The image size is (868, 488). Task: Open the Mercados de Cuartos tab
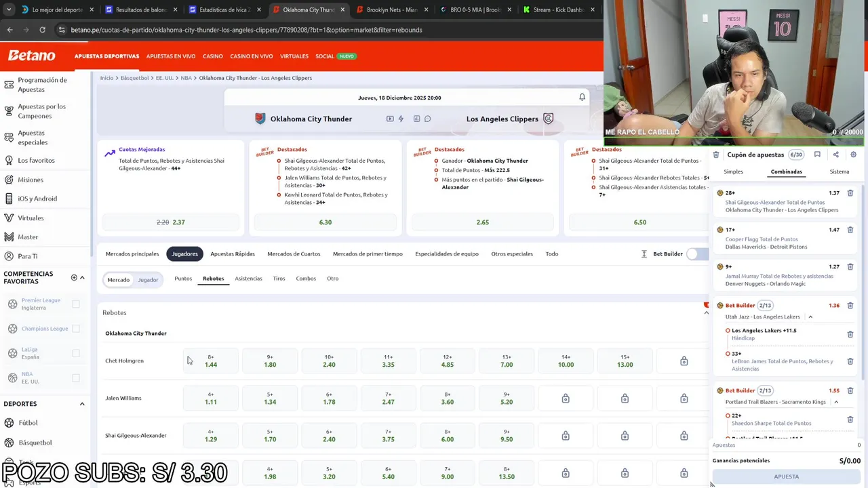[294, 253]
